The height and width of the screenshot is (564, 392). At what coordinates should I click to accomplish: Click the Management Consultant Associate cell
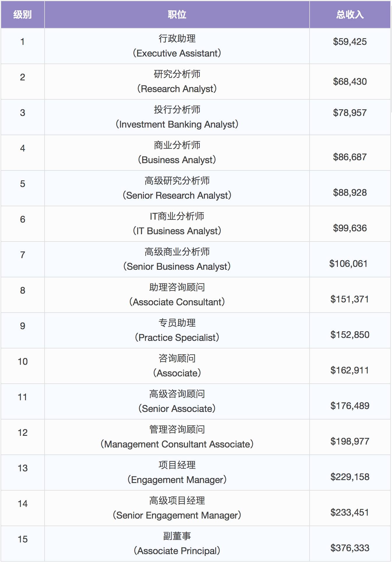pos(177,437)
